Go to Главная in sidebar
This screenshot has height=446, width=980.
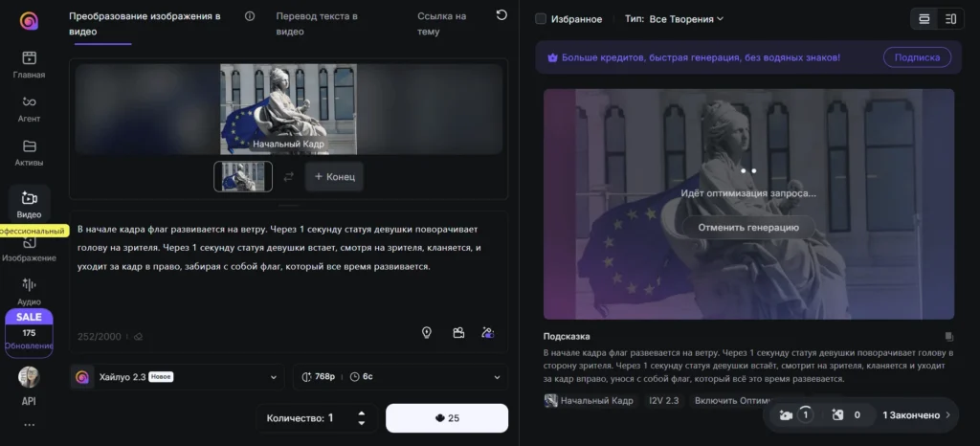[x=29, y=65]
